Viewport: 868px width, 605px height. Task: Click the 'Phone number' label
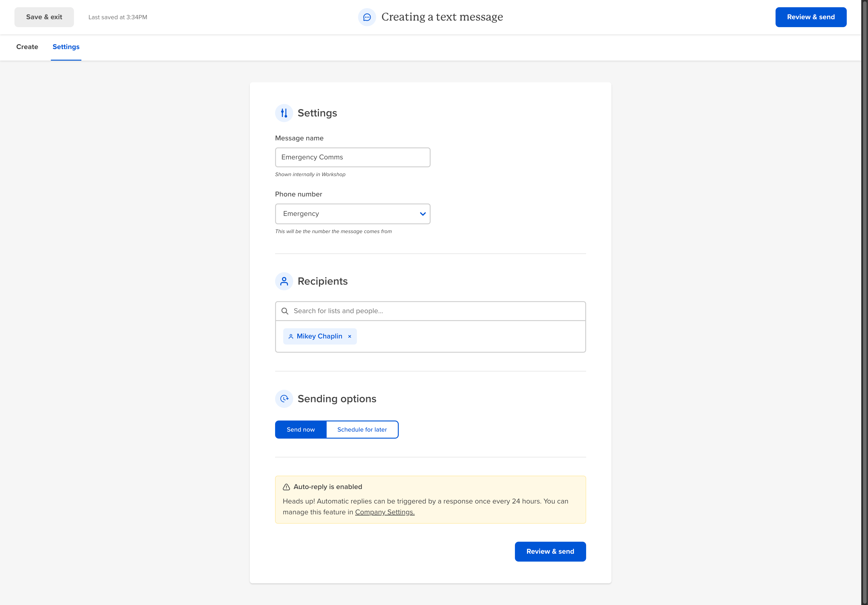(298, 194)
